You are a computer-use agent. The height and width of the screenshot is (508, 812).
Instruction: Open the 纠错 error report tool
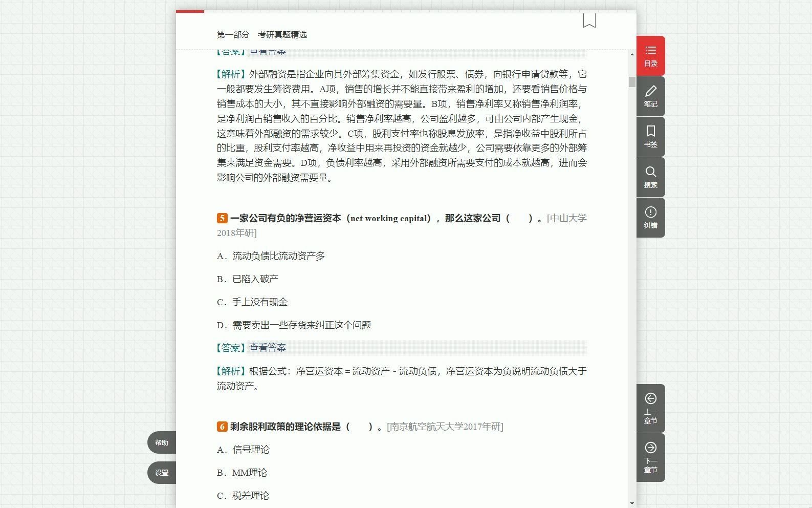click(650, 218)
